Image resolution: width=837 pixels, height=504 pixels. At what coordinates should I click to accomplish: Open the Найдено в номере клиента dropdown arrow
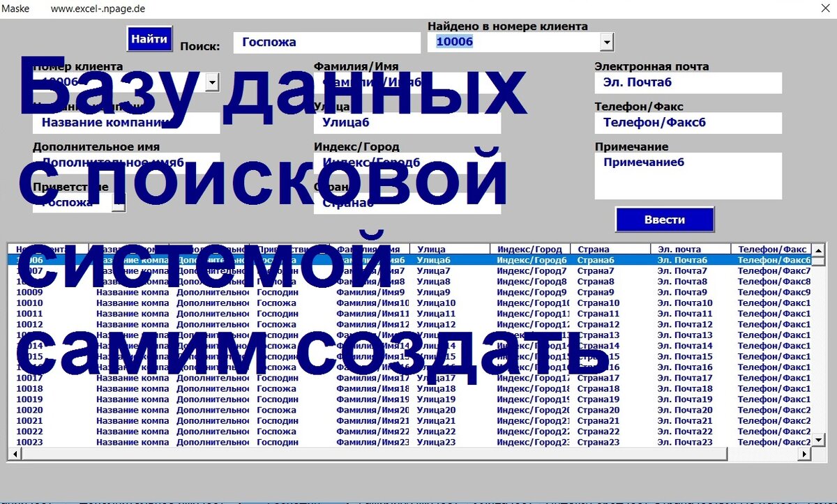(x=607, y=43)
